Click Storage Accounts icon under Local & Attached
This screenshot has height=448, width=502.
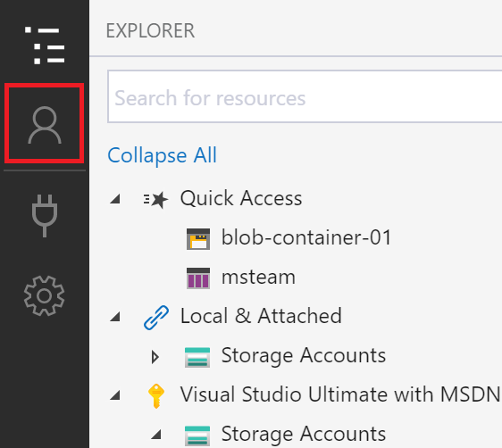coord(197,357)
